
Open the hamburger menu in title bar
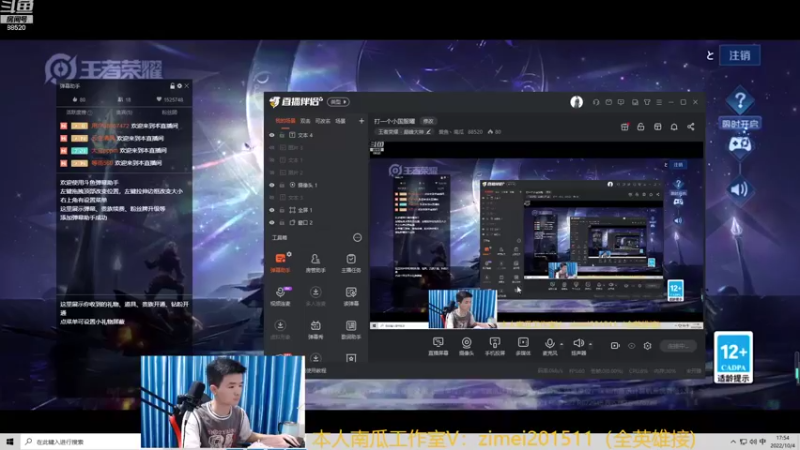click(x=659, y=102)
